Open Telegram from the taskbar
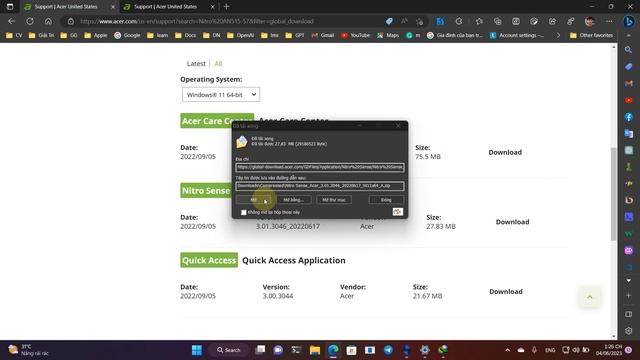640x360 pixels. [388, 350]
